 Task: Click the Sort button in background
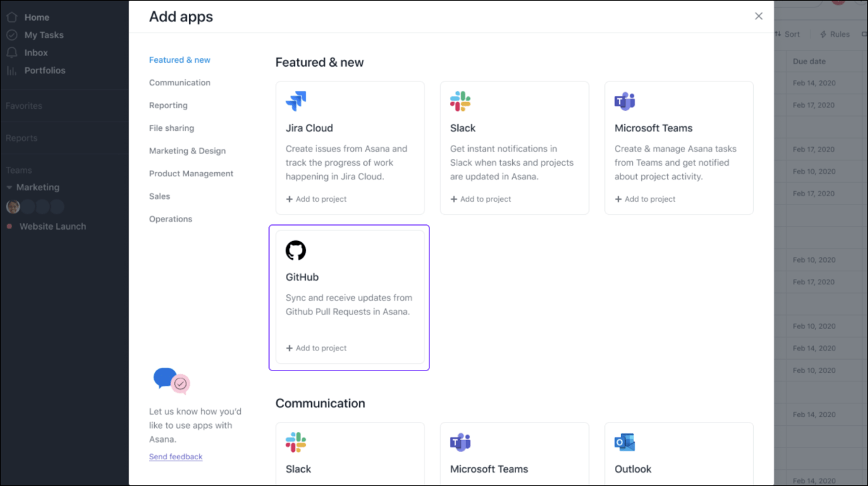[x=788, y=34]
